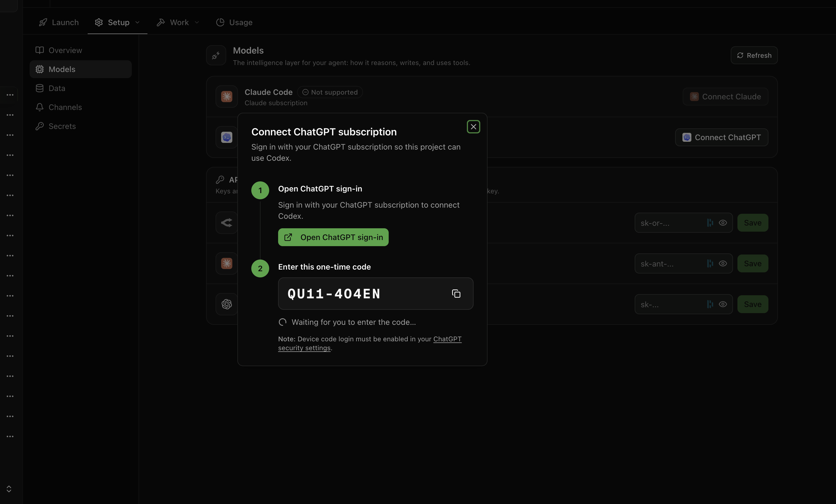Viewport: 836px width, 504px height.
Task: Click the OpenRouter provider icon
Action: [x=227, y=223]
